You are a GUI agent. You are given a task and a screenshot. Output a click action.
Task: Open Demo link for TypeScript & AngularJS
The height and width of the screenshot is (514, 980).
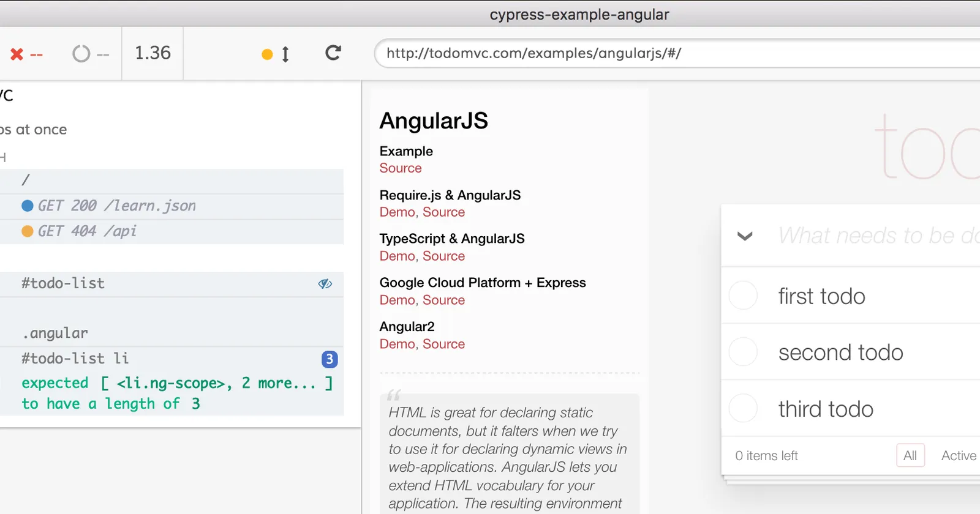click(397, 256)
